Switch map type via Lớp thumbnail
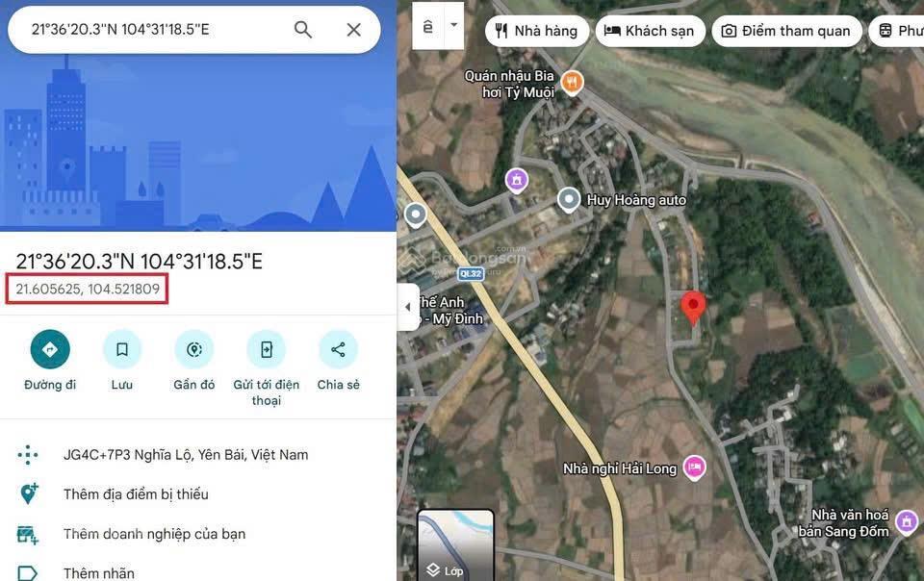 point(455,545)
